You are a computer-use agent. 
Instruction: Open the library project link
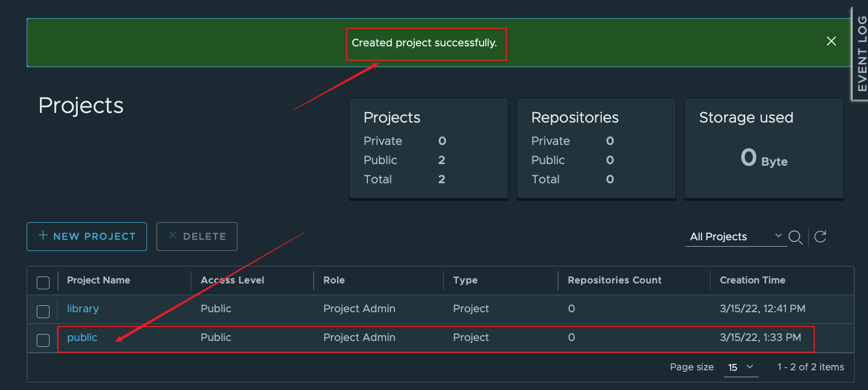click(83, 309)
